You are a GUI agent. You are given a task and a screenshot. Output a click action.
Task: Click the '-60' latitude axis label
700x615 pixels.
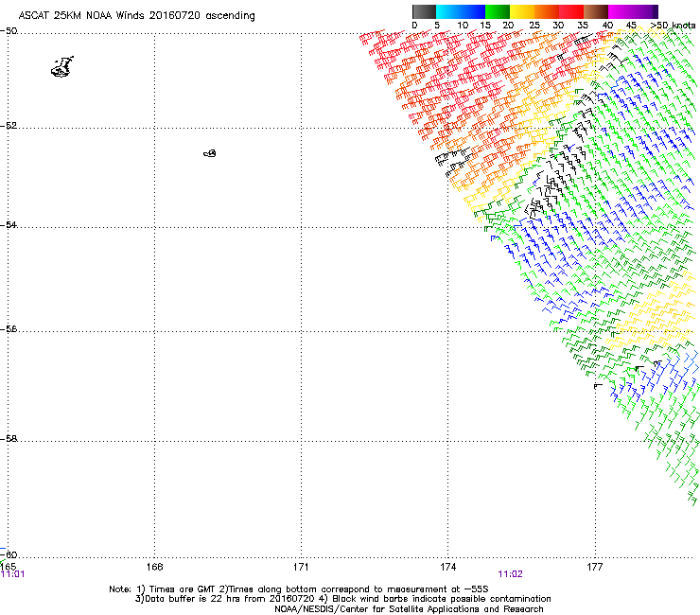click(x=9, y=555)
